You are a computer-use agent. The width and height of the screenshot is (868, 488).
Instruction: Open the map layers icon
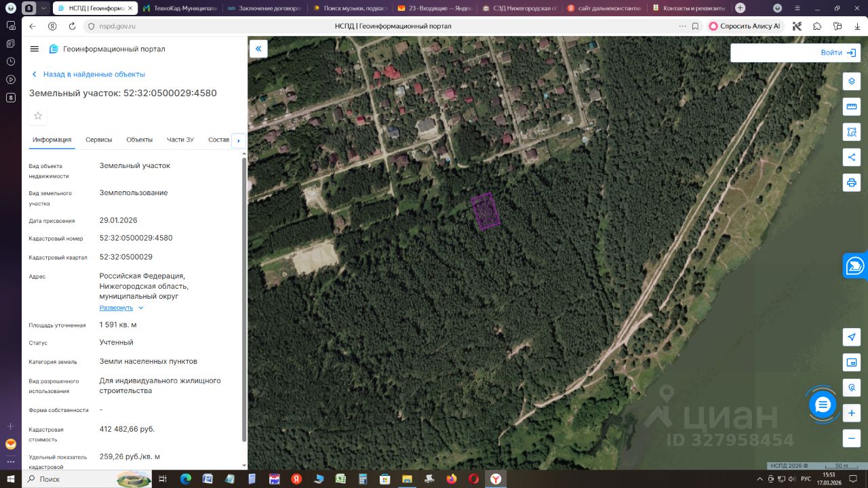point(852,81)
